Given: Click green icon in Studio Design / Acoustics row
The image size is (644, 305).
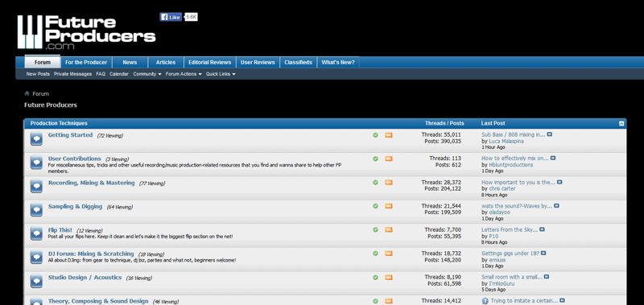Looking at the screenshot, I should (375, 278).
